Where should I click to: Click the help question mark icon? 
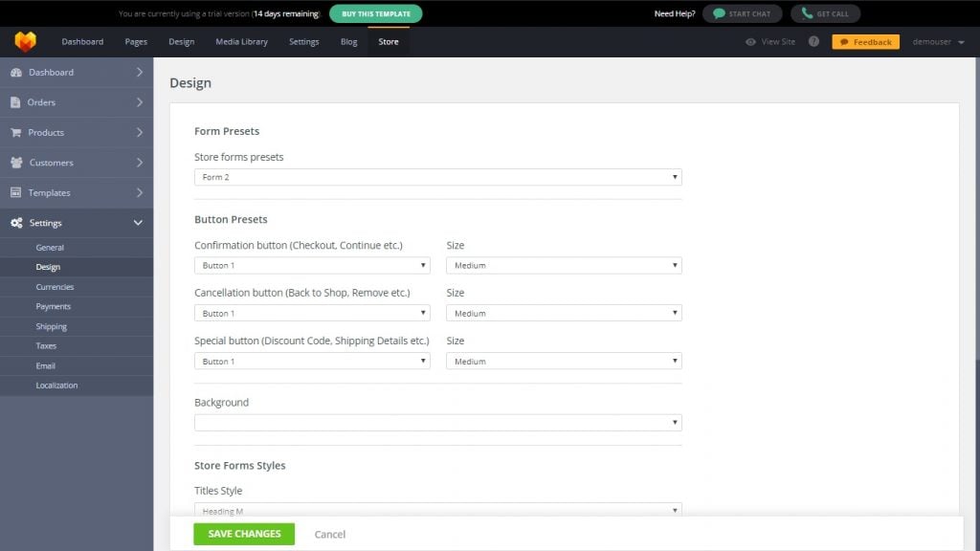tap(813, 42)
